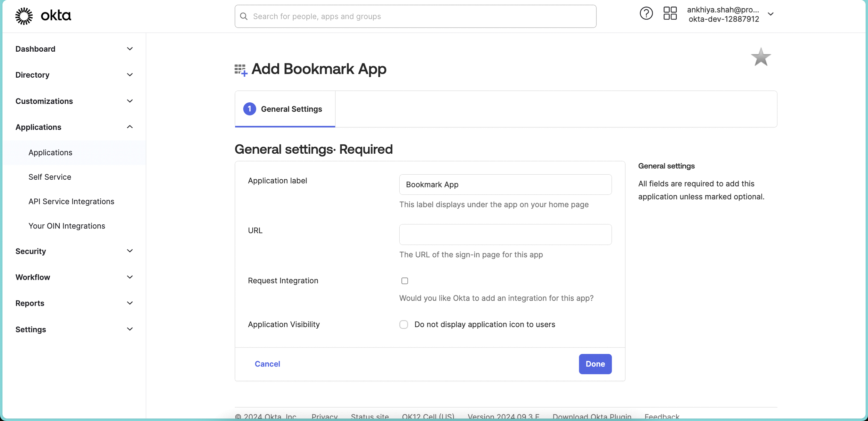Switch to the General Settings tab
This screenshot has height=421, width=868.
285,109
